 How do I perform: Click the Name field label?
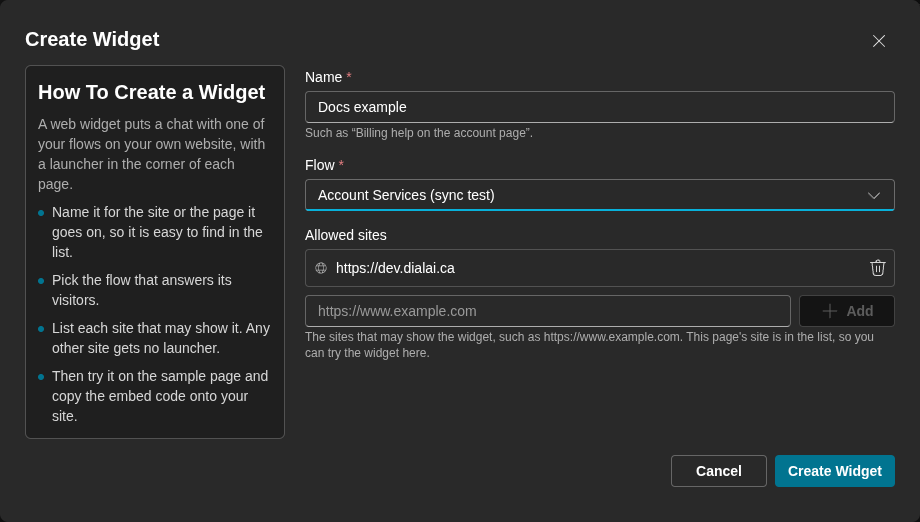(x=323, y=77)
